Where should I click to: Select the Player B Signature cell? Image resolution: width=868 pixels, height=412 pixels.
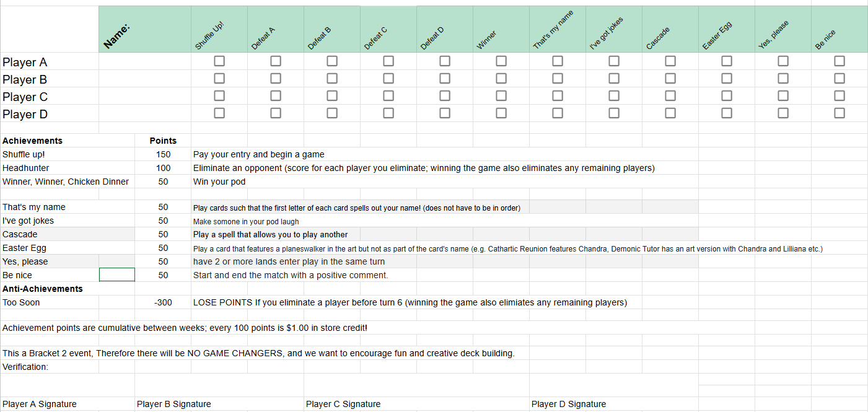219,404
